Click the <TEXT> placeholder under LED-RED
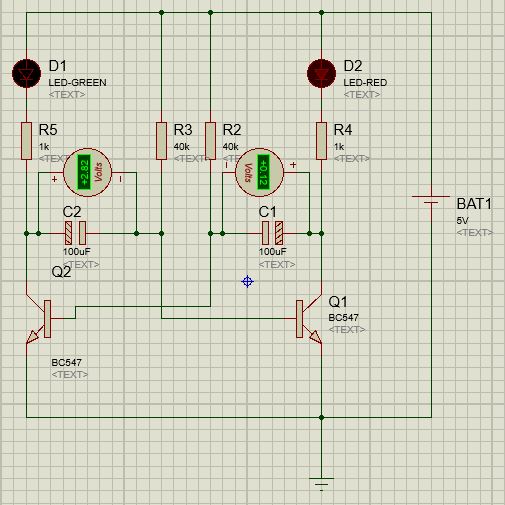Image resolution: width=505 pixels, height=505 pixels. [362, 95]
